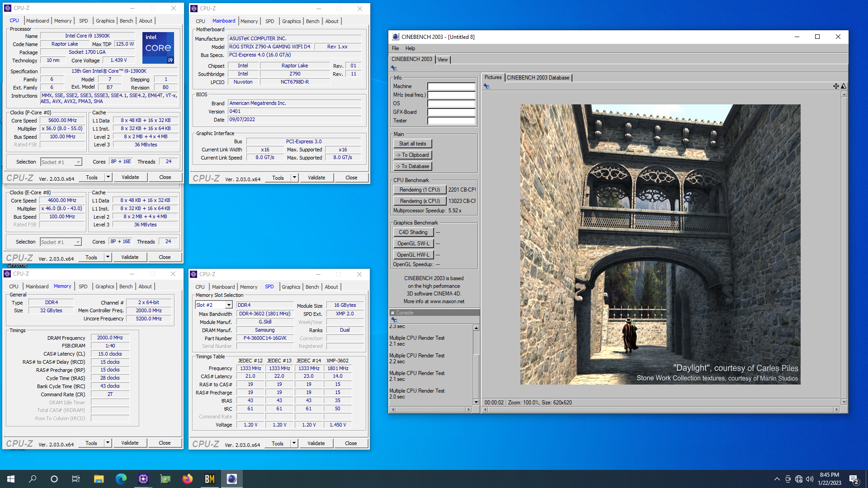Click the rendered Daylight picture in CINEBENCH
Viewport: 868px width, 488px height.
click(660, 244)
